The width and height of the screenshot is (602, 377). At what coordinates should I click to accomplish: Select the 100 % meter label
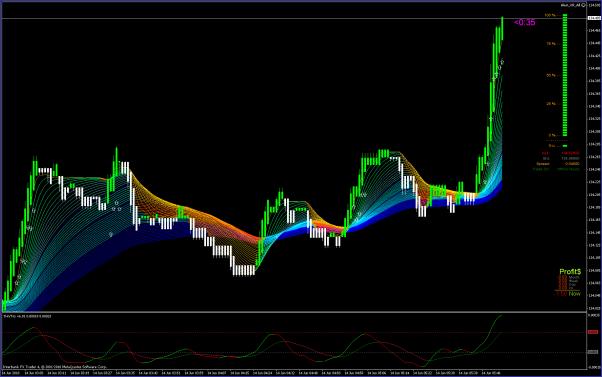coord(550,15)
